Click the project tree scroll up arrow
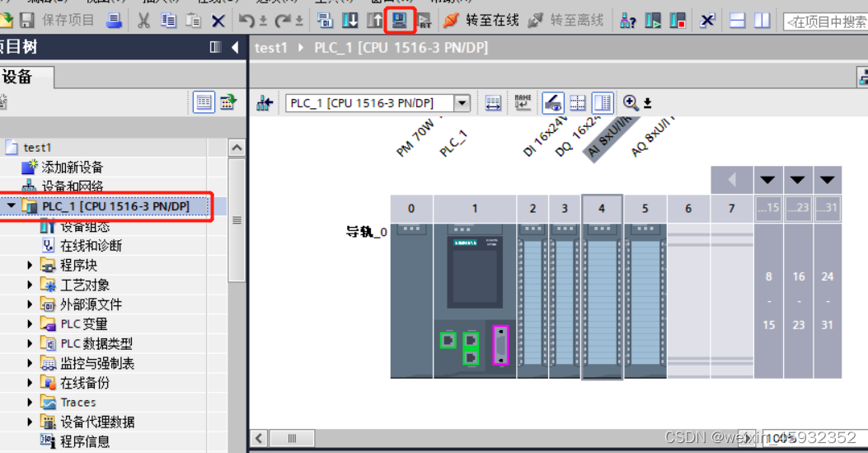868x453 pixels. [x=237, y=148]
